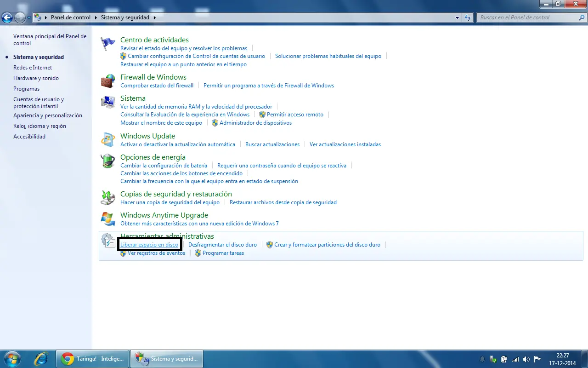Click Permitir acceso remoto link
This screenshot has height=368, width=588.
(295, 115)
